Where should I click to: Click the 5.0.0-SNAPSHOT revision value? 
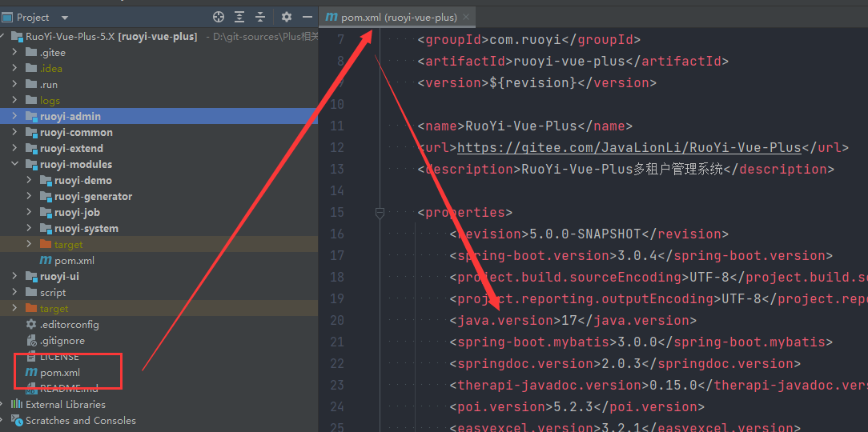[x=585, y=234]
